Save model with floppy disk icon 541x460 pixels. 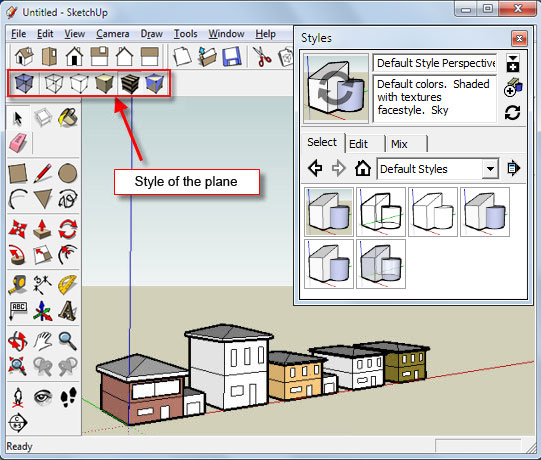pos(232,56)
